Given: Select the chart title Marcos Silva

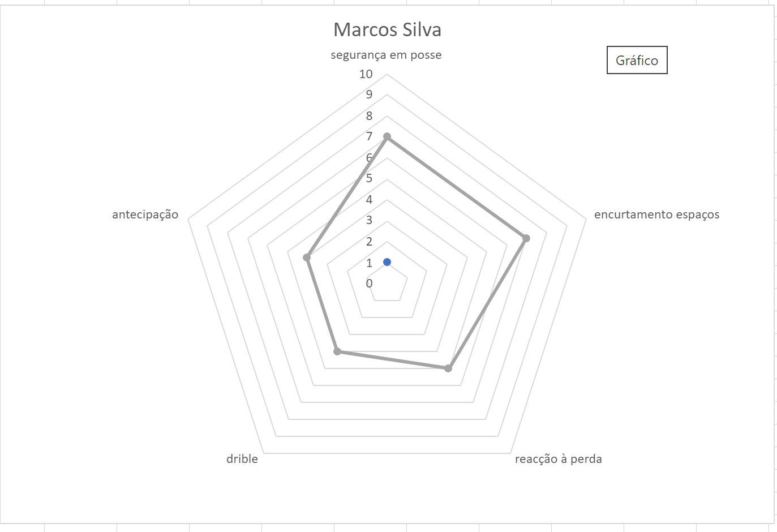Looking at the screenshot, I should [387, 29].
